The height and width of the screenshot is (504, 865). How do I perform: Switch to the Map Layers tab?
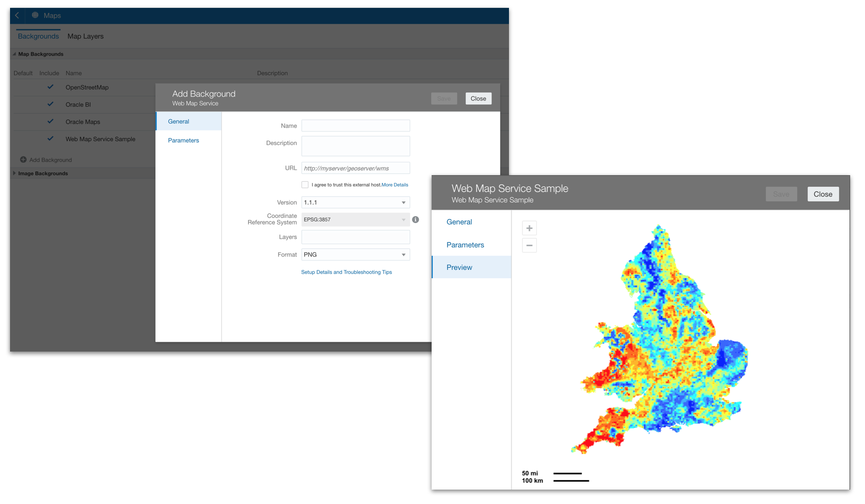[x=85, y=36]
